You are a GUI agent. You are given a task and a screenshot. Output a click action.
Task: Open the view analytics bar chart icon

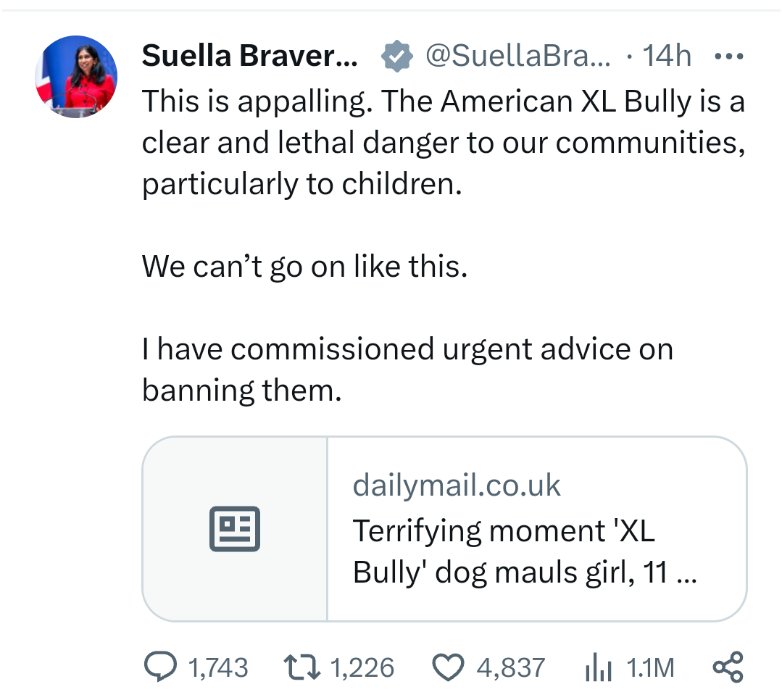coord(599,667)
